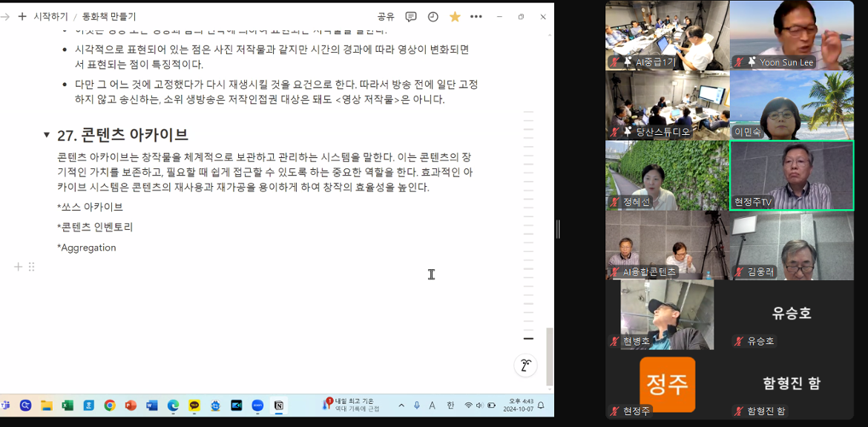Click the page vertical scrollbar
The width and height of the screenshot is (868, 427).
coord(549,356)
